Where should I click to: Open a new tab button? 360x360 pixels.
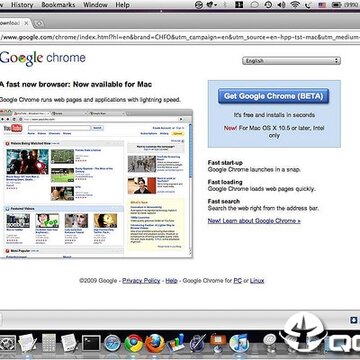39,23
